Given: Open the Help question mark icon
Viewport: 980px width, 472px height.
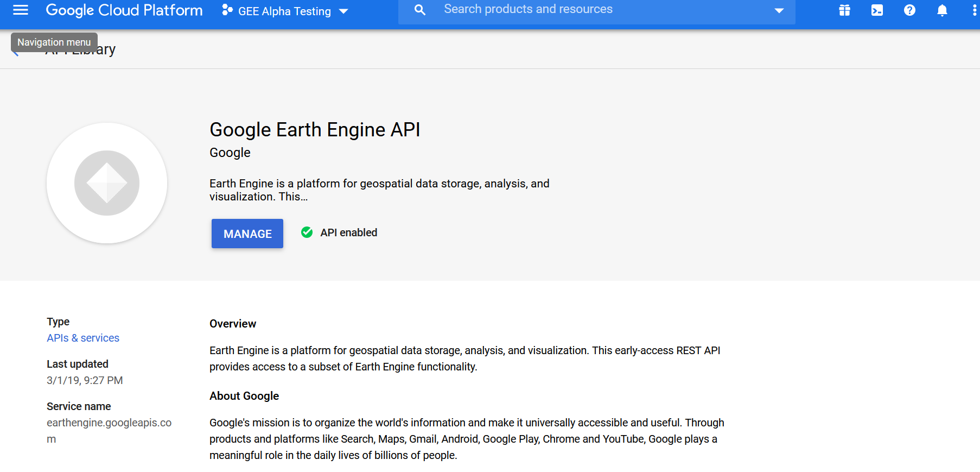Looking at the screenshot, I should pos(909,10).
